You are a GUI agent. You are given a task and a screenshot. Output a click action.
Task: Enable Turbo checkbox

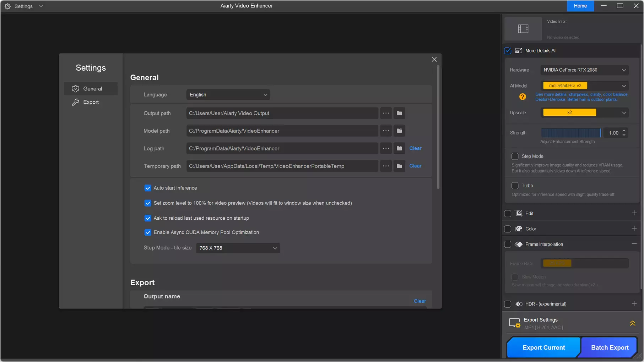coord(515,186)
